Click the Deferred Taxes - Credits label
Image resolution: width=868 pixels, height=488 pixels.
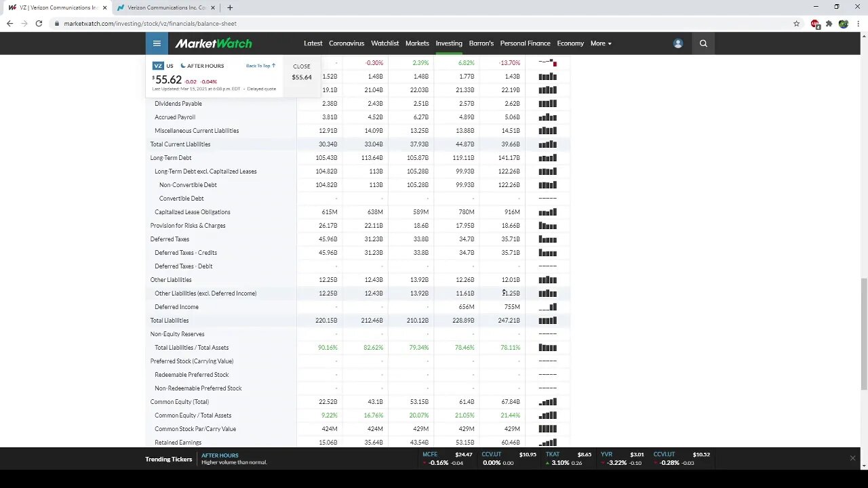click(186, 253)
